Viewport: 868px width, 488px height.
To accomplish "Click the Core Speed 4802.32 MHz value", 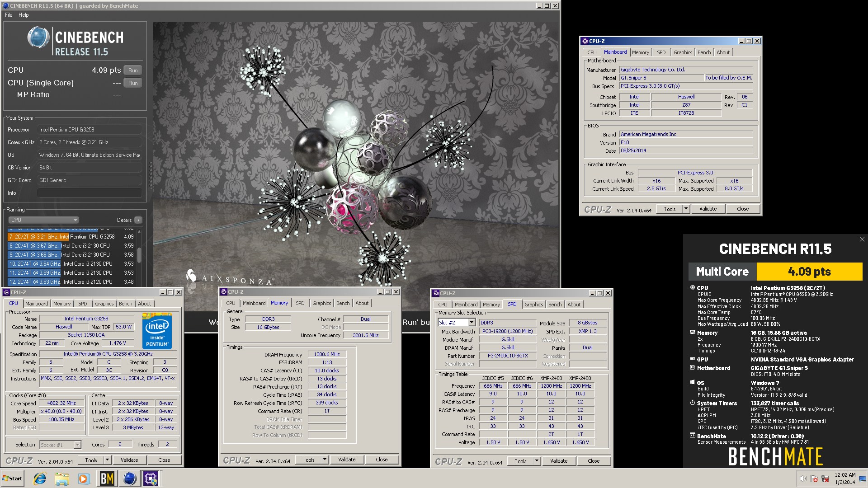I will 61,403.
